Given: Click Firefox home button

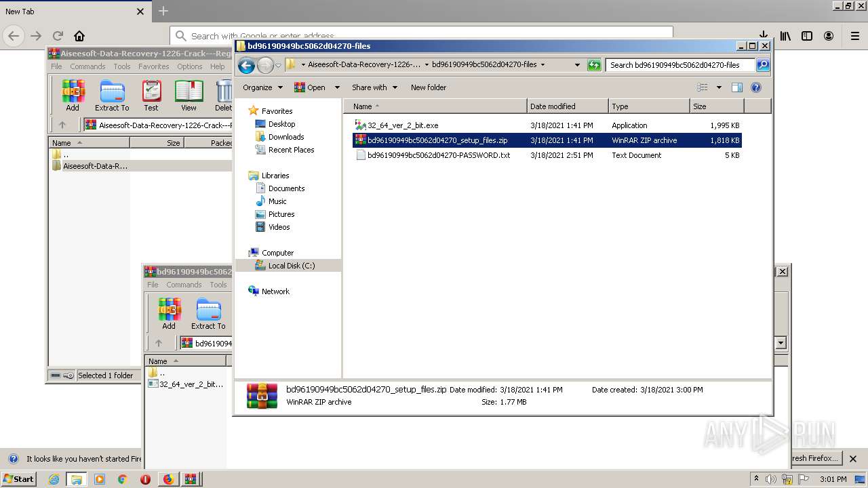Looking at the screenshot, I should [x=79, y=36].
